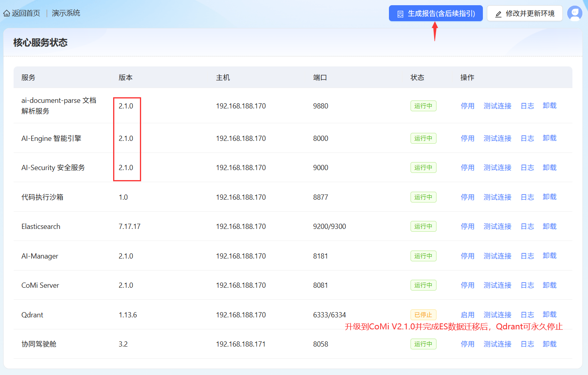Click the 演示系统 breadcrumb text
Screen dimensions: 588x375
66,13
